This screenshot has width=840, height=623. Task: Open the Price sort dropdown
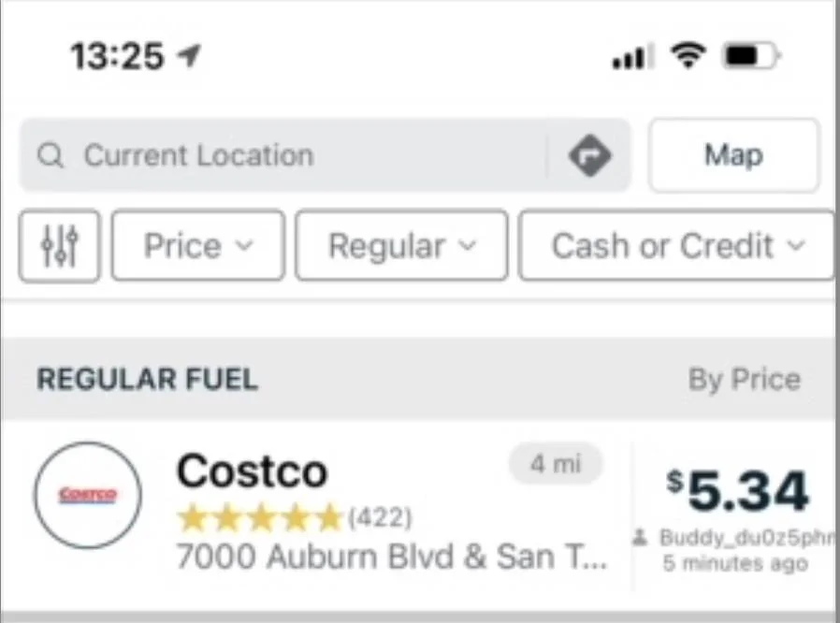tap(197, 245)
